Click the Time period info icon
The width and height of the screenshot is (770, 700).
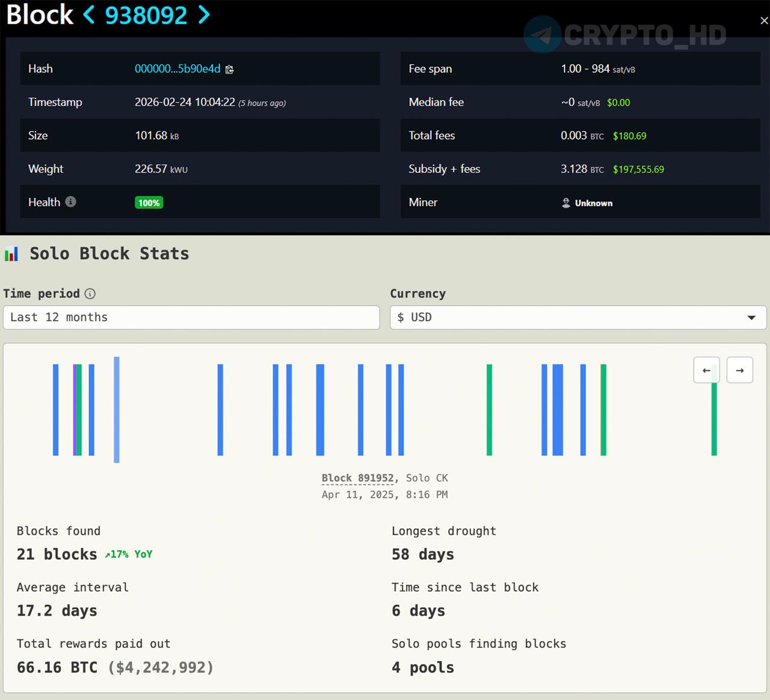pos(90,294)
